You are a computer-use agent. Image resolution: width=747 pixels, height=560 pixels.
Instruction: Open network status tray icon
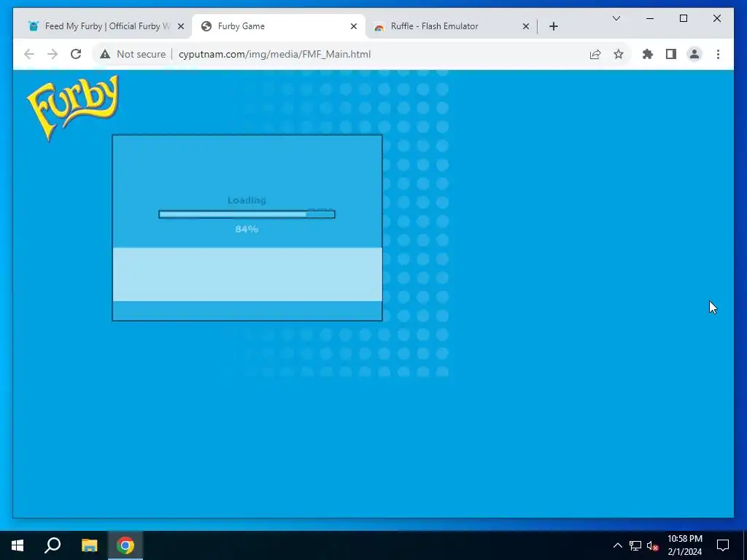tap(635, 545)
